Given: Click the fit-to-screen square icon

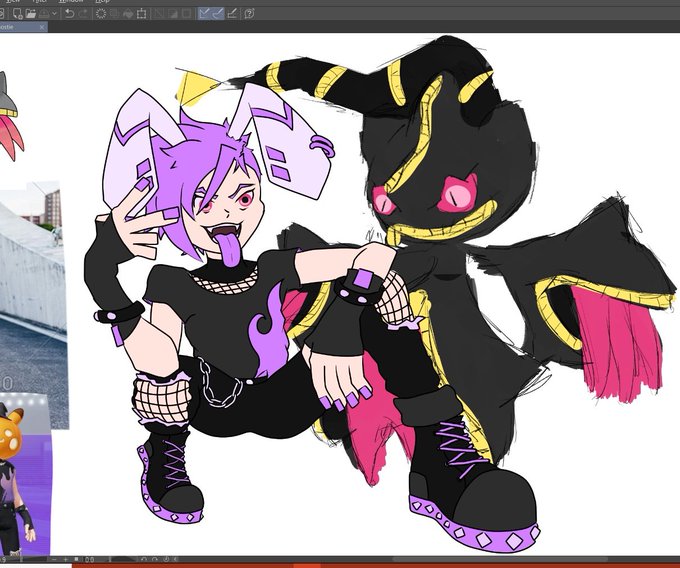Looking at the screenshot, I should [x=76, y=559].
